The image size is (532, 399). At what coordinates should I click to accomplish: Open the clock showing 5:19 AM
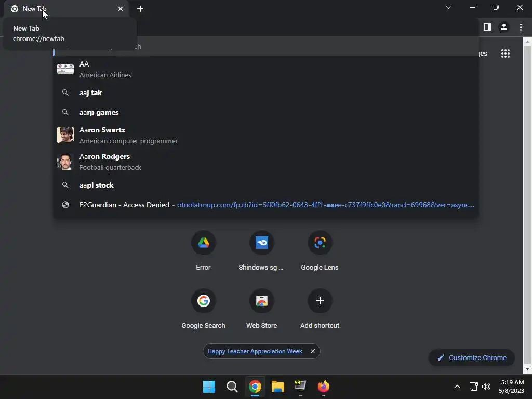point(512,387)
